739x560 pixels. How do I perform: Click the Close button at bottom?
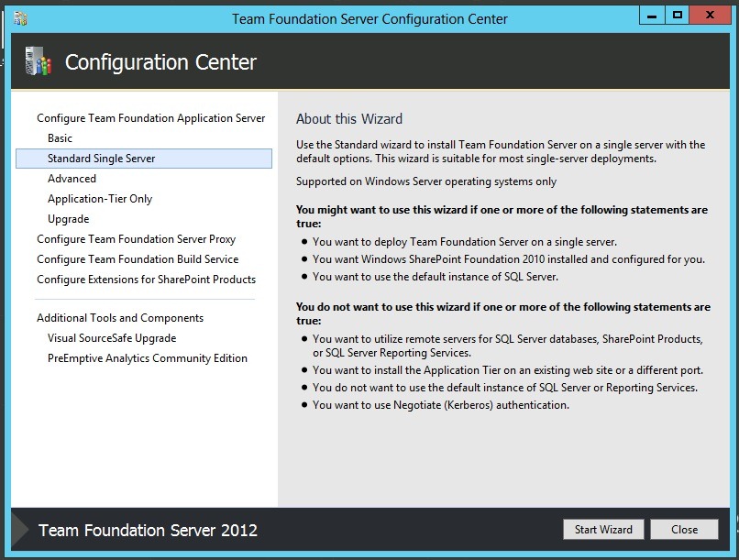tap(684, 530)
